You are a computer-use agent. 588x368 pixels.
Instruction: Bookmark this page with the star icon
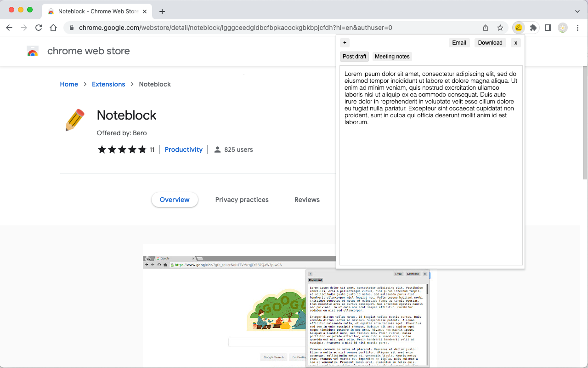pyautogui.click(x=500, y=28)
